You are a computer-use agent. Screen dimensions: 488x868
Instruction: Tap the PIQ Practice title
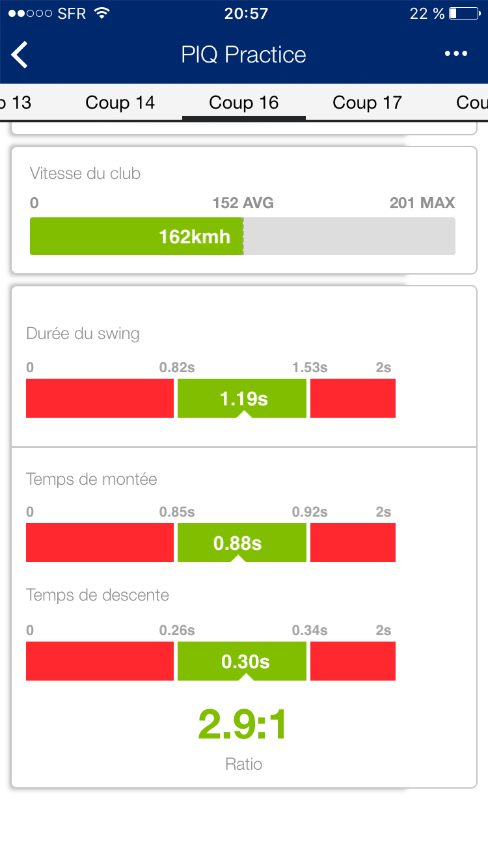click(x=244, y=55)
